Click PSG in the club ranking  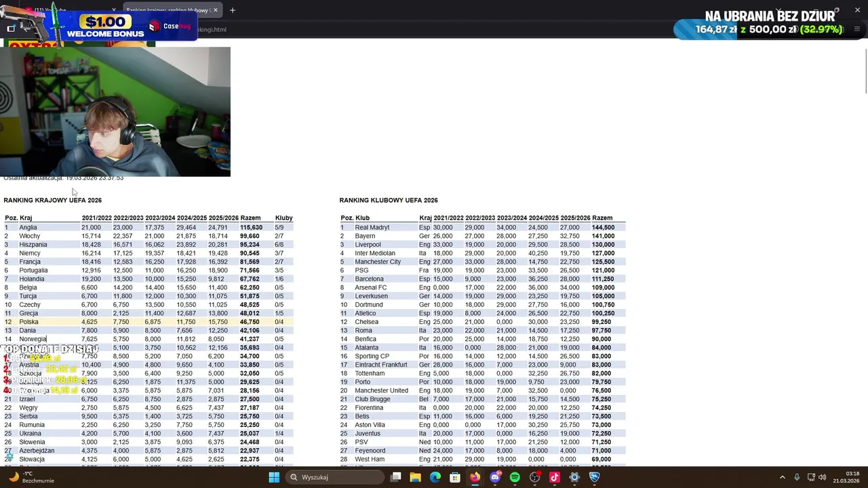[361, 270]
